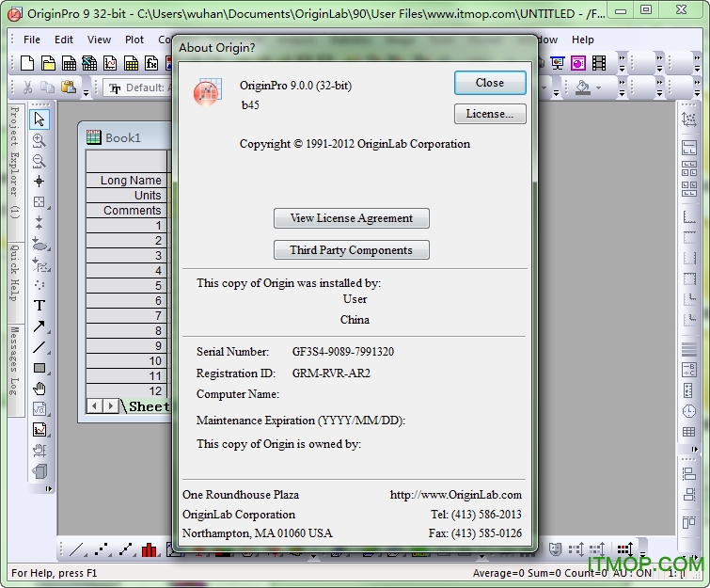Click Third Party Components button
Viewport: 710px width, 588px height.
[352, 250]
